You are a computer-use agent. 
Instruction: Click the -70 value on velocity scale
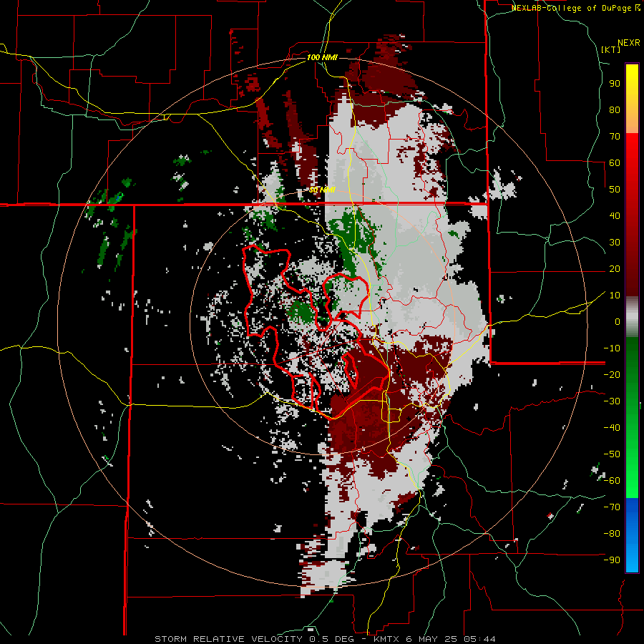(612, 507)
